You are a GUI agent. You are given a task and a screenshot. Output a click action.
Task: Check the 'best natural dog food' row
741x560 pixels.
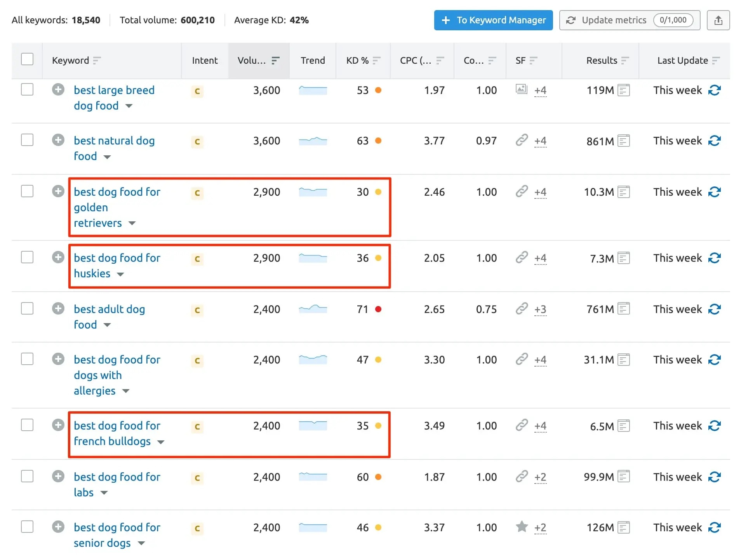click(x=27, y=140)
